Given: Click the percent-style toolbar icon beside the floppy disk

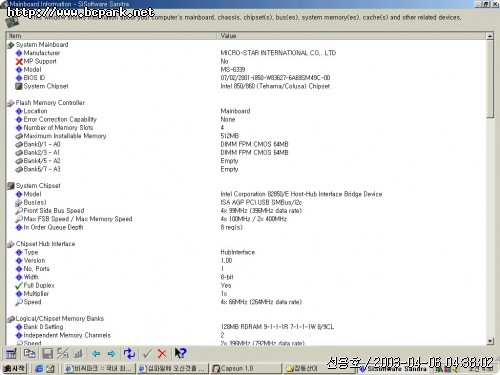Looking at the screenshot, I should click(63, 354).
